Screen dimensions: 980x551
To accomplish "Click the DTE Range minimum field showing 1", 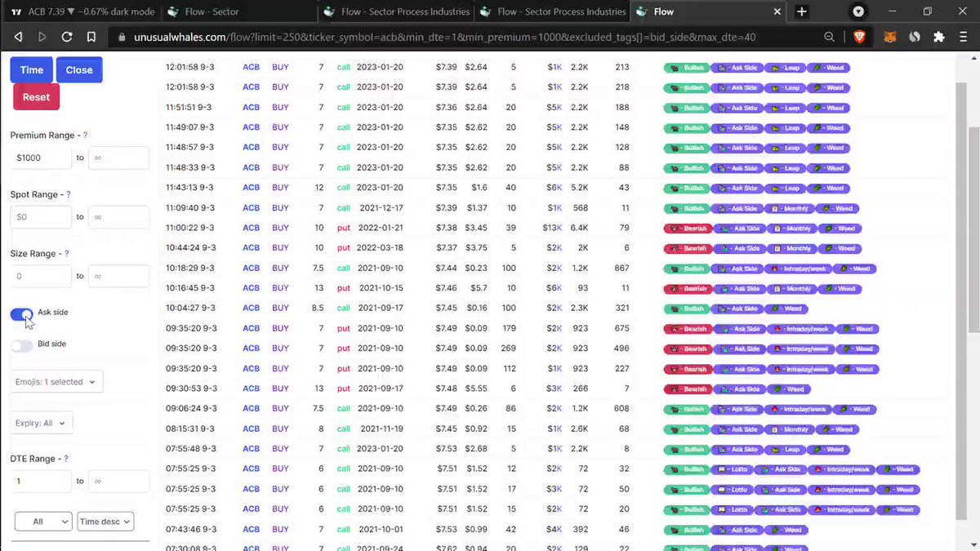I will [x=41, y=481].
